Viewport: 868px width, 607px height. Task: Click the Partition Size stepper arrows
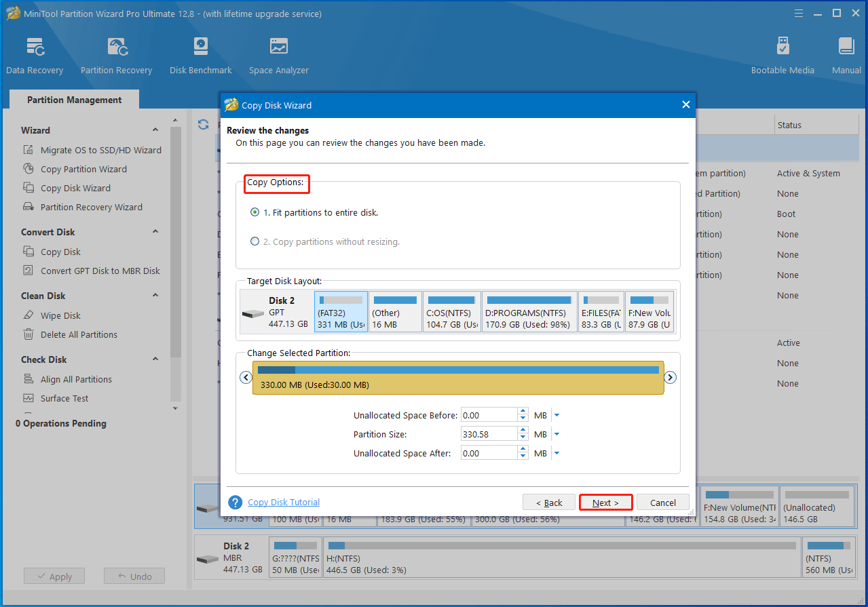[x=523, y=434]
